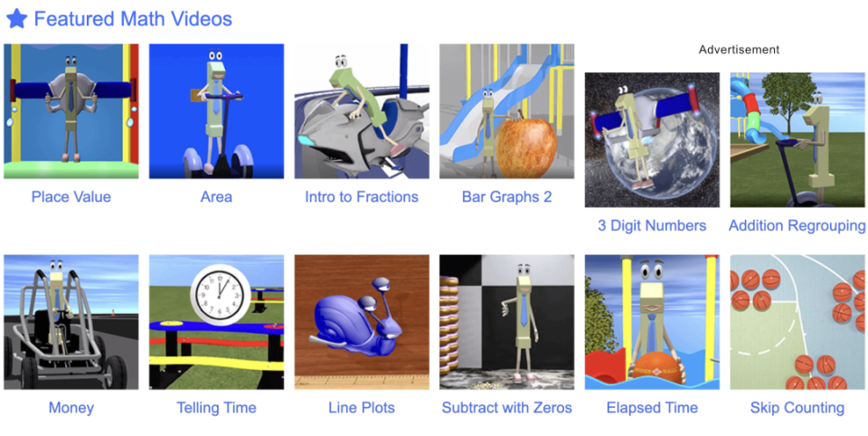Open the Subtract with Zeros thumbnail
The height and width of the screenshot is (436, 868).
[507, 322]
